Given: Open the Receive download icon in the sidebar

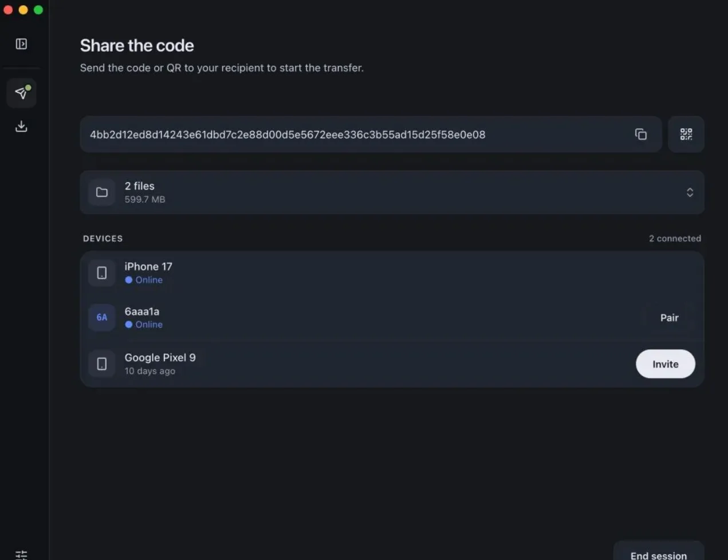Looking at the screenshot, I should 21,126.
